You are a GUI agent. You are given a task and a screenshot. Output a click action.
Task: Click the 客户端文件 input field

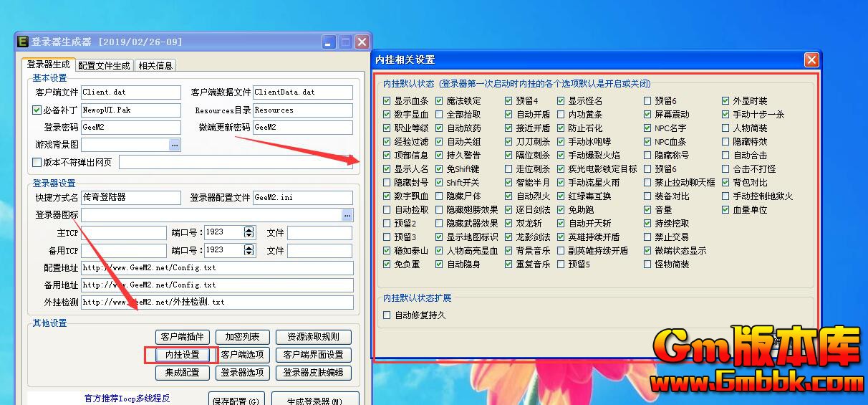tap(131, 92)
